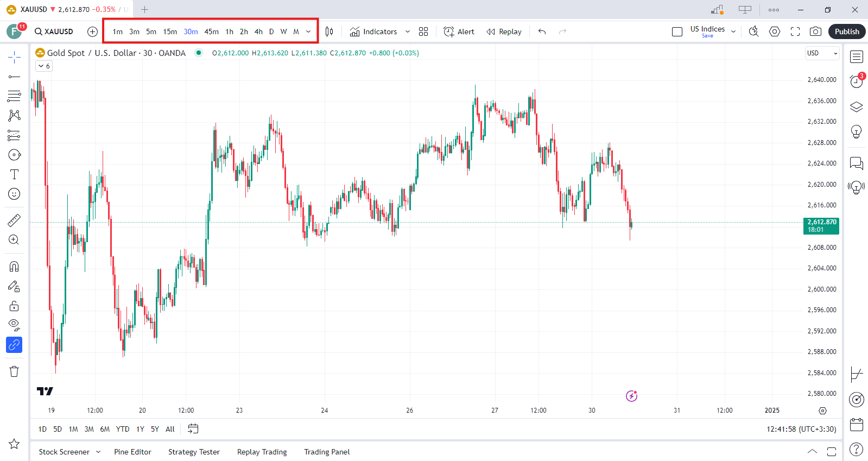Open the timezone clock 12:41:58 (UTC+3:30)

801,429
